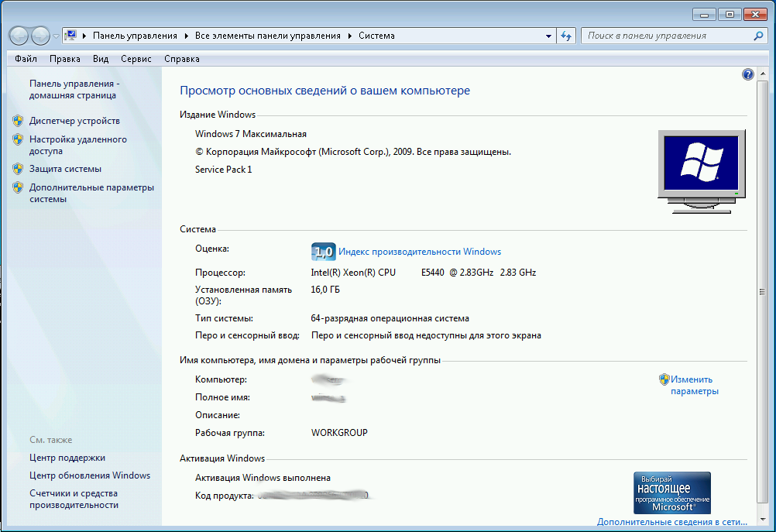Click the genuine Microsoft software badge
The width and height of the screenshot is (776, 532).
(672, 493)
